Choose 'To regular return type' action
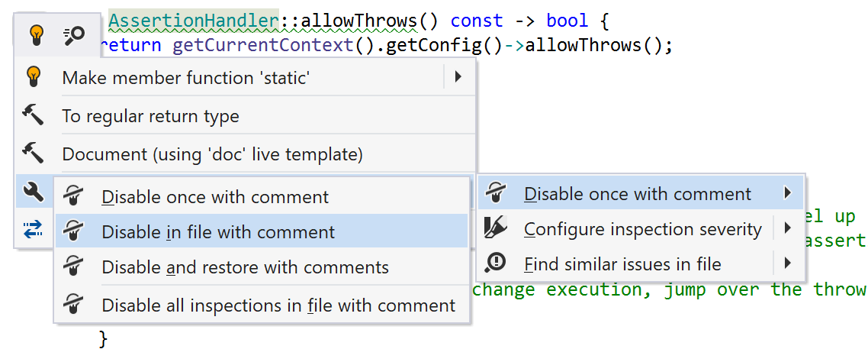Image resolution: width=868 pixels, height=362 pixels. [150, 116]
